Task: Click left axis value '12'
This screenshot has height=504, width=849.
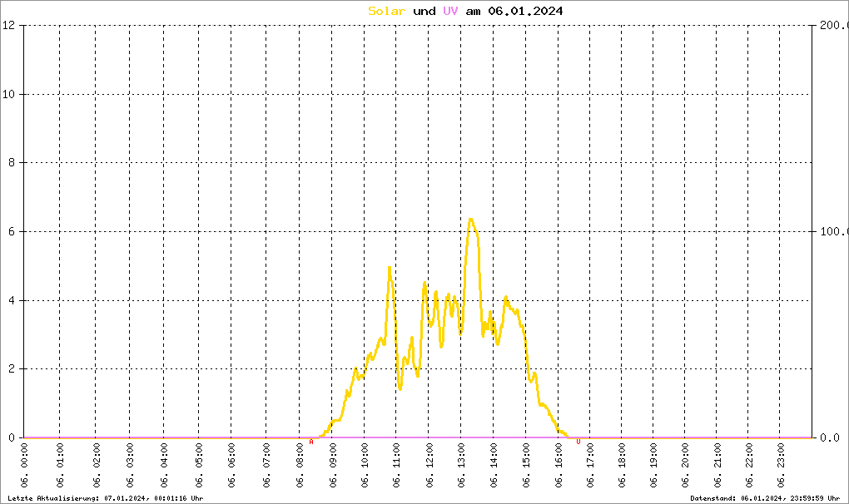Action: point(8,25)
